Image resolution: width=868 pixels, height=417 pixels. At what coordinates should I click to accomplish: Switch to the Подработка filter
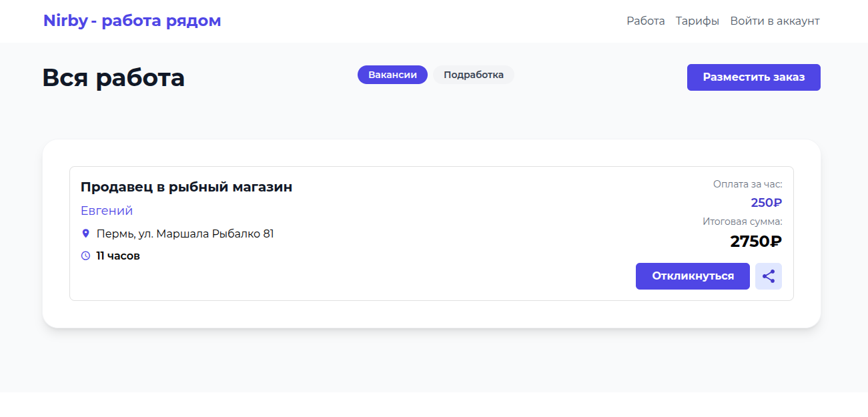(473, 74)
